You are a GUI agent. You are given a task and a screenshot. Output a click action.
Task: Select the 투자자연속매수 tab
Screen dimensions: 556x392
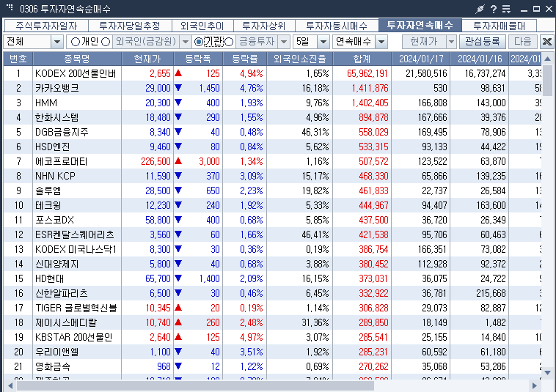pyautogui.click(x=420, y=25)
